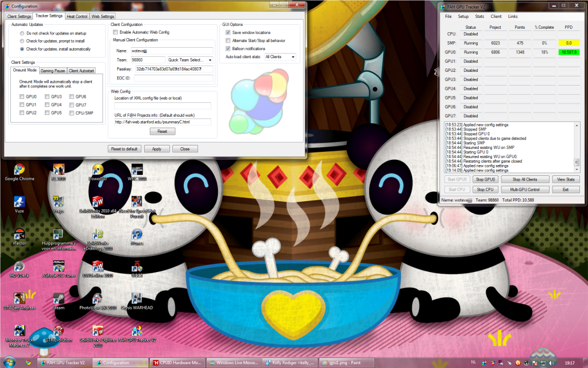Select the Vuze desktop icon
588x368 pixels.
click(x=20, y=205)
